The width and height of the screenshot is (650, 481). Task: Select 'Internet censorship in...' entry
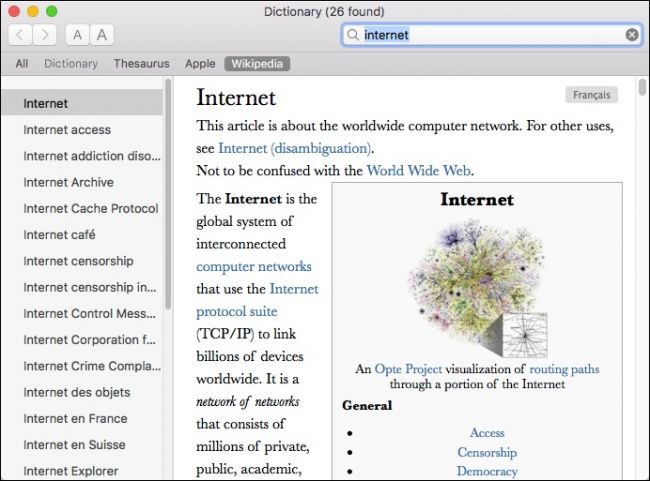point(82,287)
